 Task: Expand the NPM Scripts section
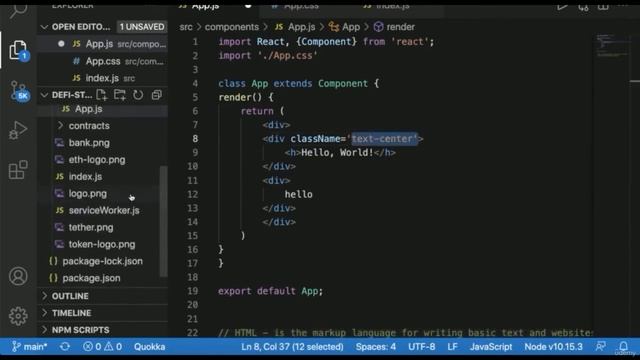click(x=80, y=330)
